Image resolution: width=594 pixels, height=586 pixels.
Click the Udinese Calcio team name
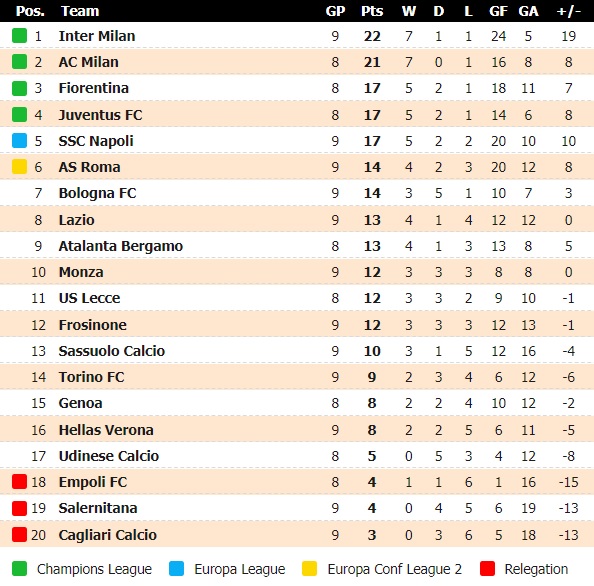tap(109, 456)
